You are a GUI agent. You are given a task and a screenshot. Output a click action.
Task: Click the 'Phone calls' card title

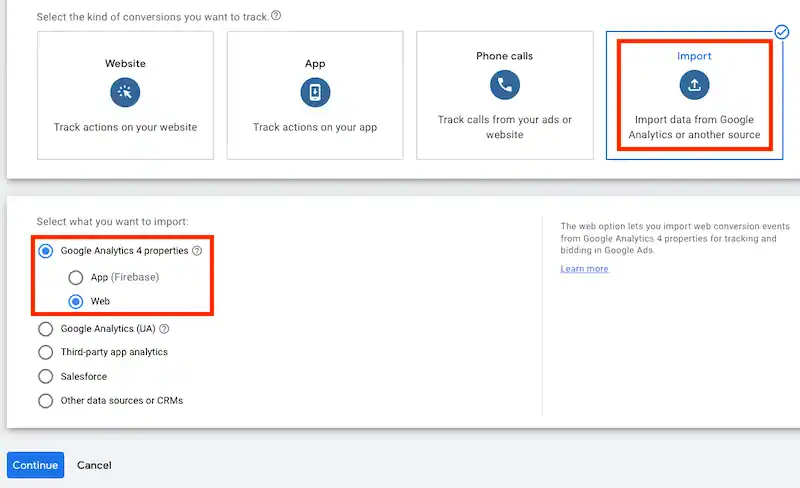coord(505,56)
